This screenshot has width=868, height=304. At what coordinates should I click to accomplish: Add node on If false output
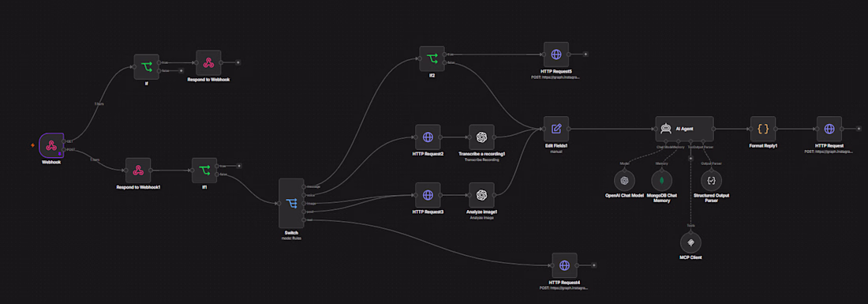pos(181,71)
